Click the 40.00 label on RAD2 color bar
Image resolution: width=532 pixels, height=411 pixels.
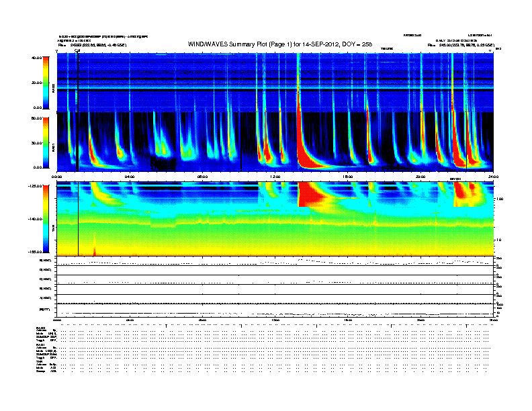(x=36, y=58)
